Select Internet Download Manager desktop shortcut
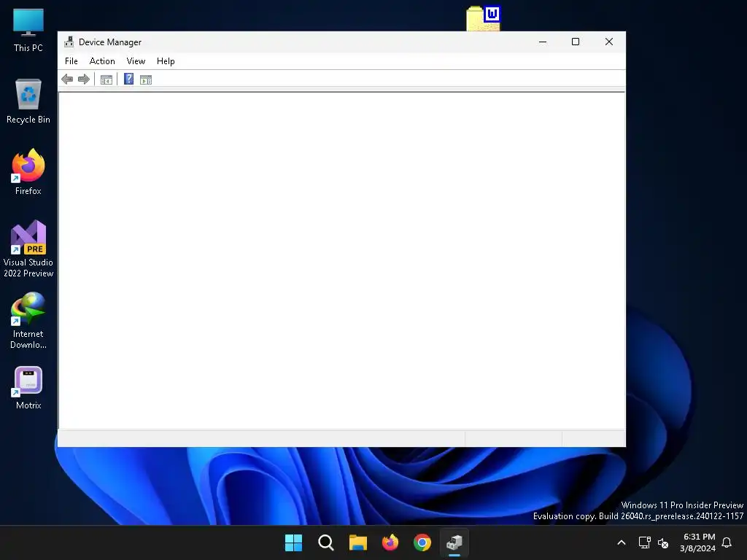 [28, 321]
